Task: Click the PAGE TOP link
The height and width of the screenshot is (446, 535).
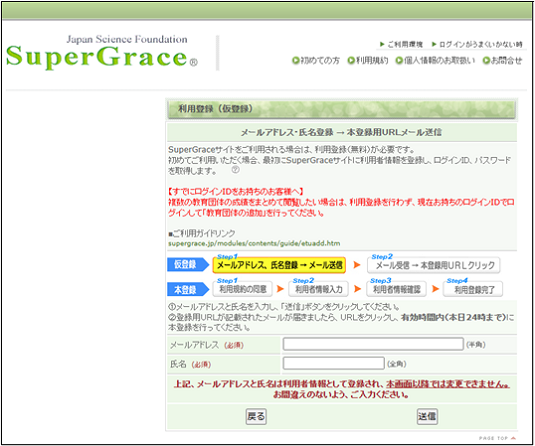Action: tap(497, 438)
